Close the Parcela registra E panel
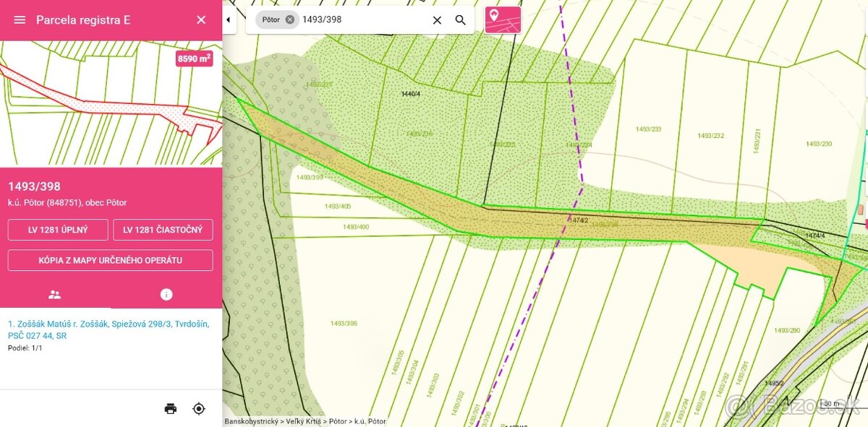 201,20
